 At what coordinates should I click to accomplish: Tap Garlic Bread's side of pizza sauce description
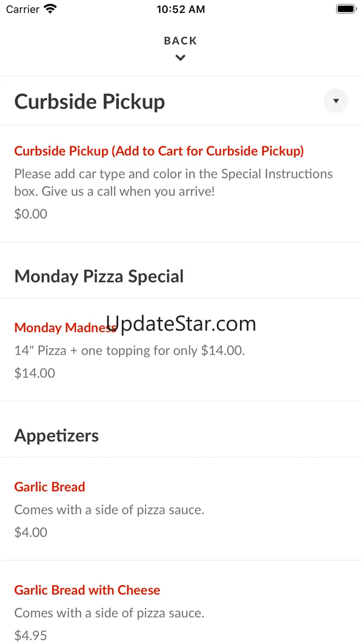coord(110,509)
